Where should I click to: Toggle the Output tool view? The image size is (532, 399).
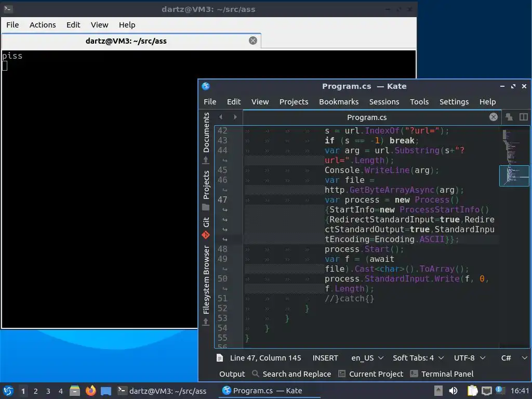[232, 374]
